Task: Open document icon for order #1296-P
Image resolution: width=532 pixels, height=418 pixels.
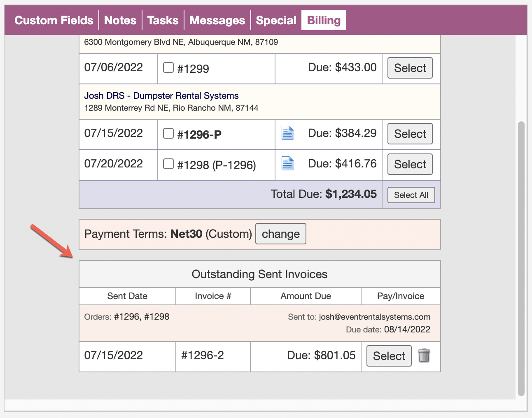Action: (x=287, y=133)
